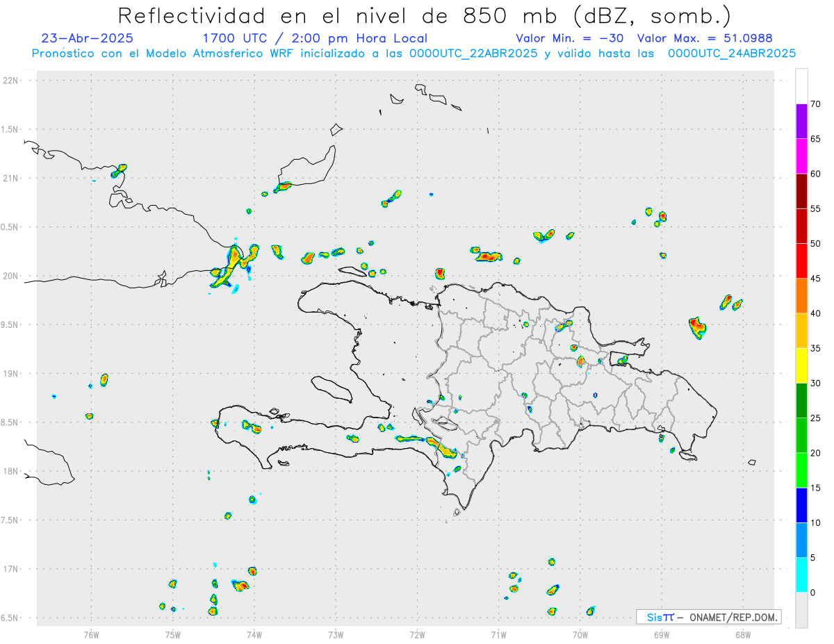Click the '19N' latitude axis label

11,374
